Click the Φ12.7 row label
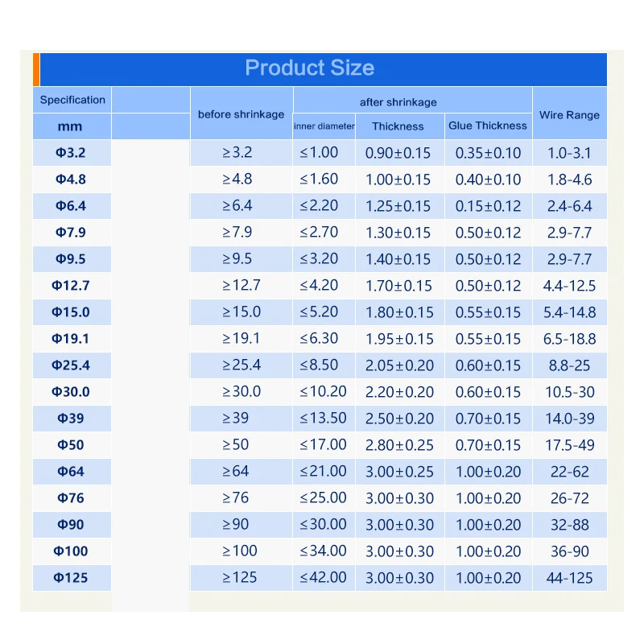Image resolution: width=644 pixels, height=644 pixels. click(72, 286)
